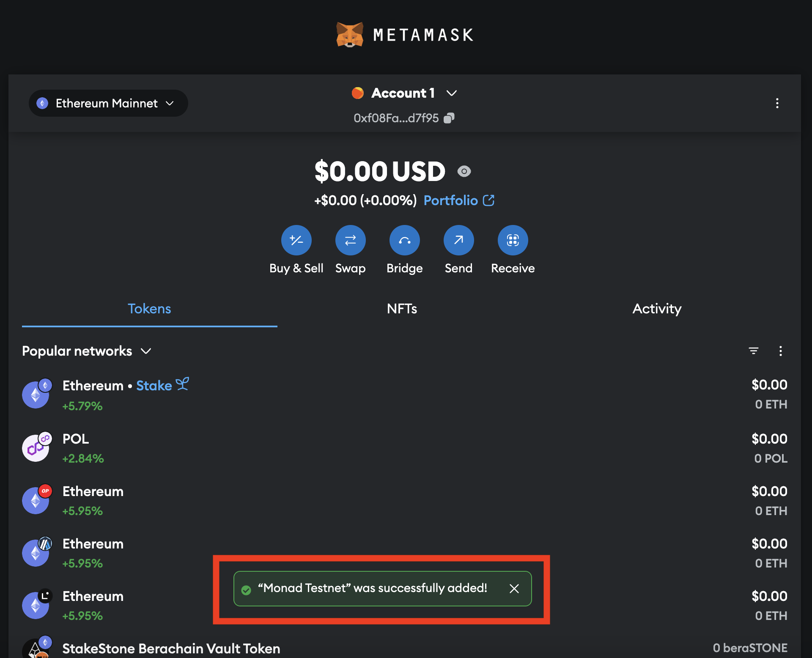Open the Buy & Sell feature
The image size is (812, 658).
pyautogui.click(x=296, y=240)
